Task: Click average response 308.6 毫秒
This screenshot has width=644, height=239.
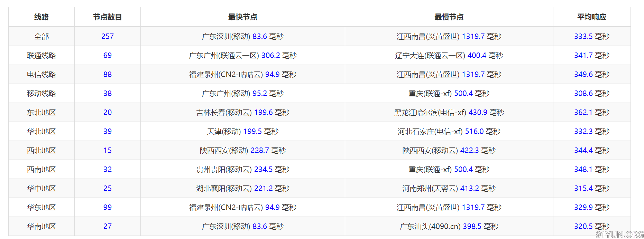Action: coord(592,93)
